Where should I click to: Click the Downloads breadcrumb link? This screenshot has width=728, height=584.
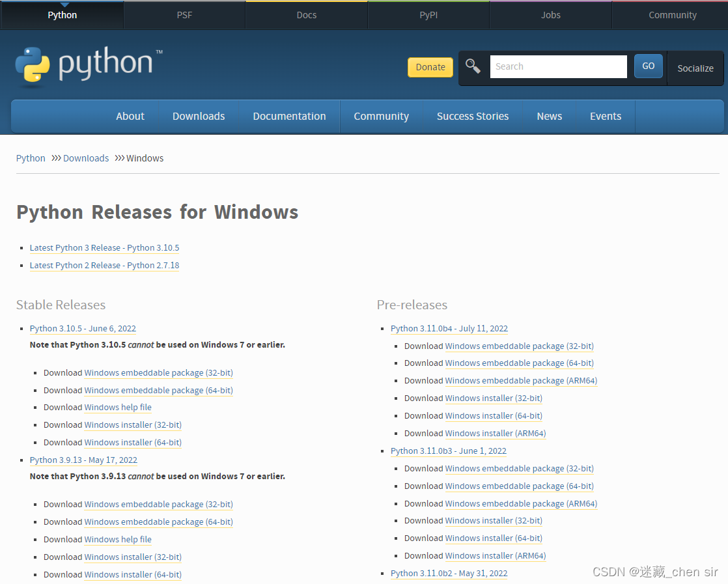(86, 158)
